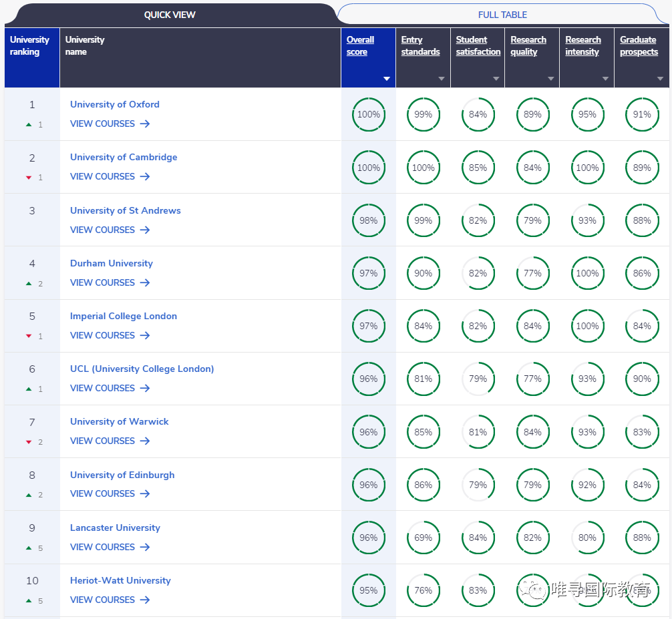
Task: View courses for Lancaster University
Action: click(110, 547)
